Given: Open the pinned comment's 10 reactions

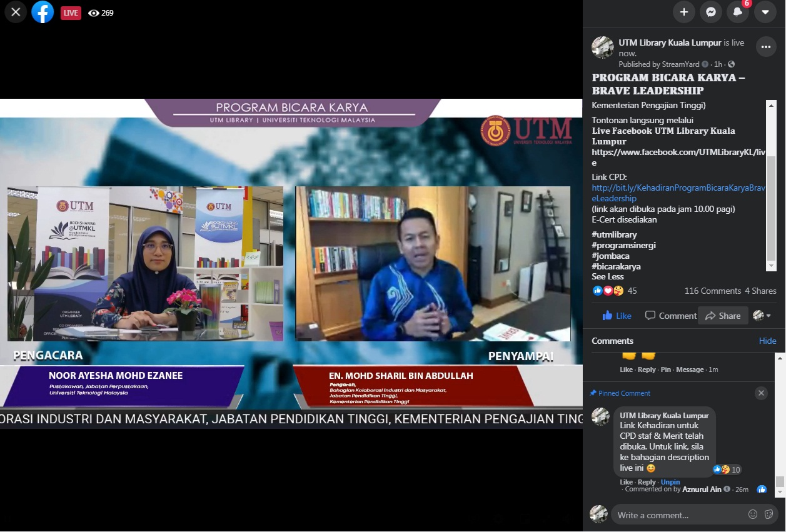Looking at the screenshot, I should coord(727,469).
